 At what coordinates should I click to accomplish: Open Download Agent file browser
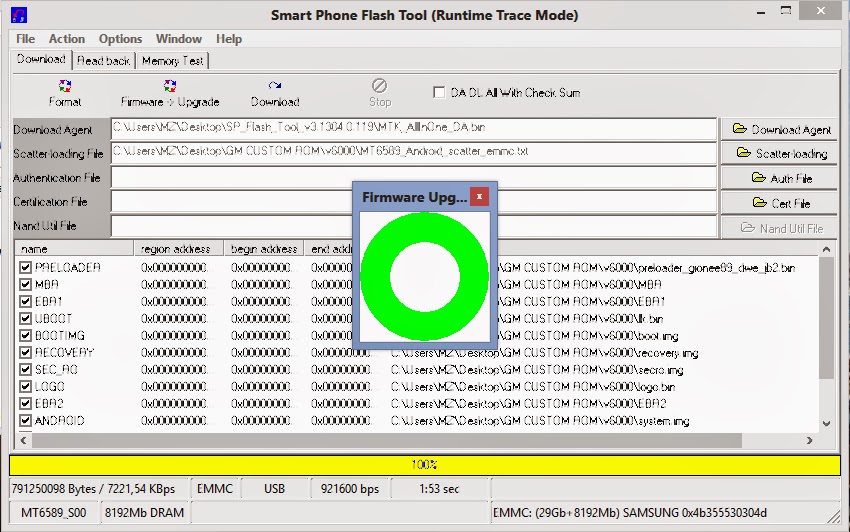[781, 129]
